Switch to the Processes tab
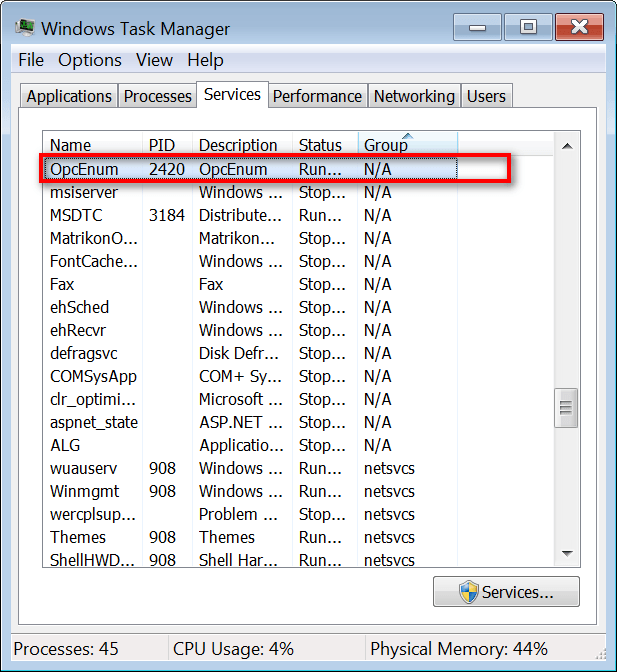617x672 pixels. point(157,96)
